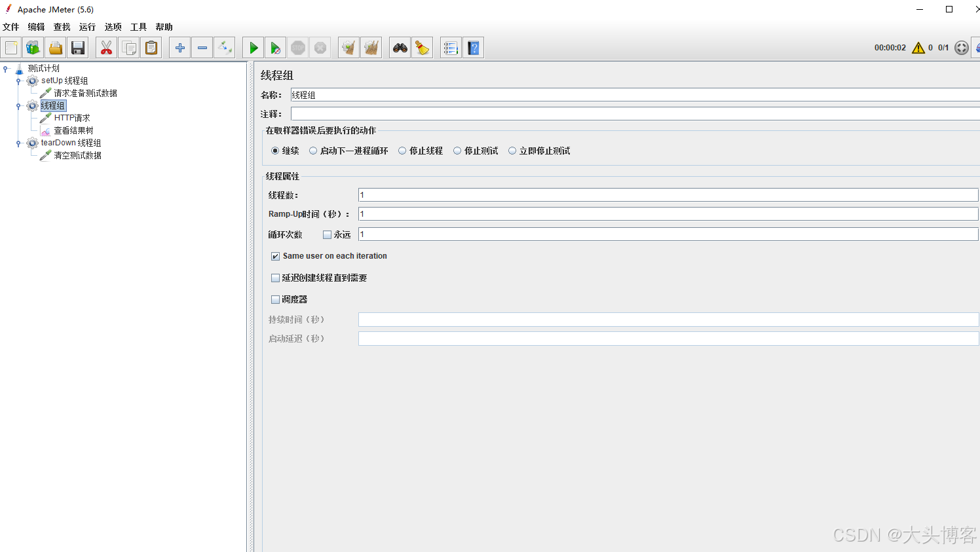Select the 启动下一进程循环 radio button
The width and height of the screenshot is (980, 552).
coord(313,151)
